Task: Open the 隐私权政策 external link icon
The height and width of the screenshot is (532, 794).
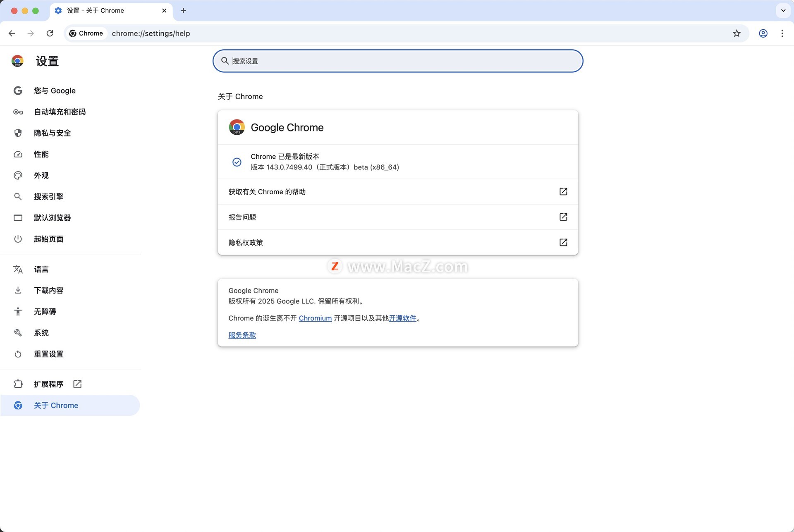Action: (x=563, y=242)
